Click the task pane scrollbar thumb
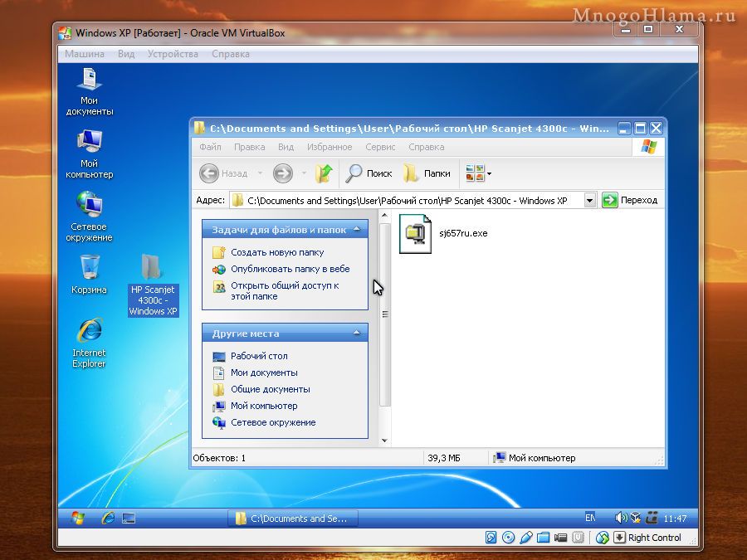 coord(385,314)
